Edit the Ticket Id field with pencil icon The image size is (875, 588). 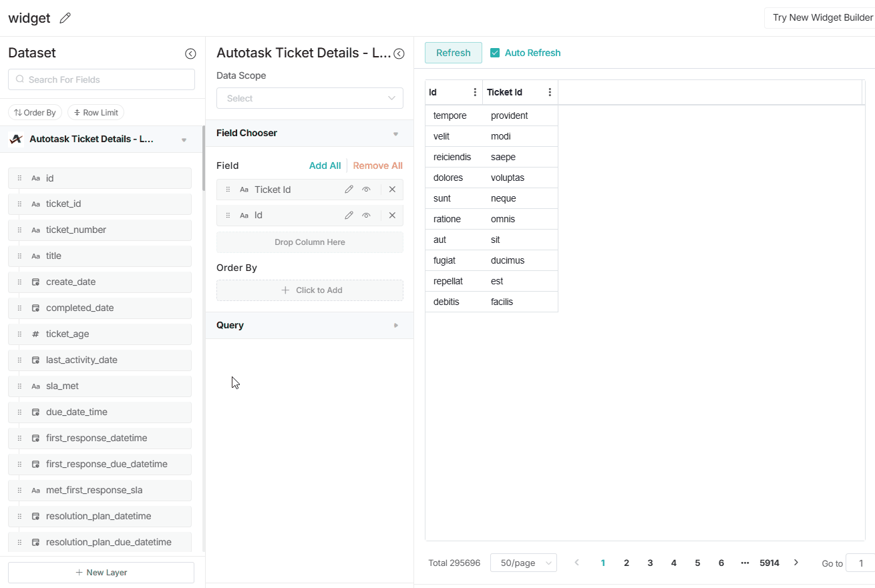[x=349, y=190]
